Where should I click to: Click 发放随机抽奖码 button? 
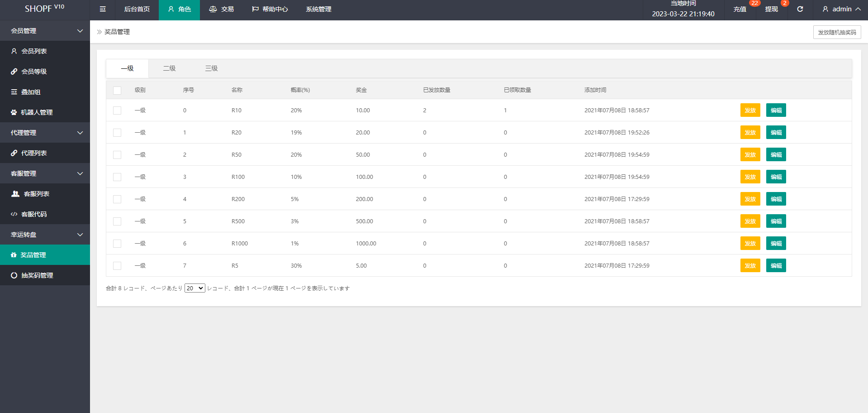tap(837, 32)
